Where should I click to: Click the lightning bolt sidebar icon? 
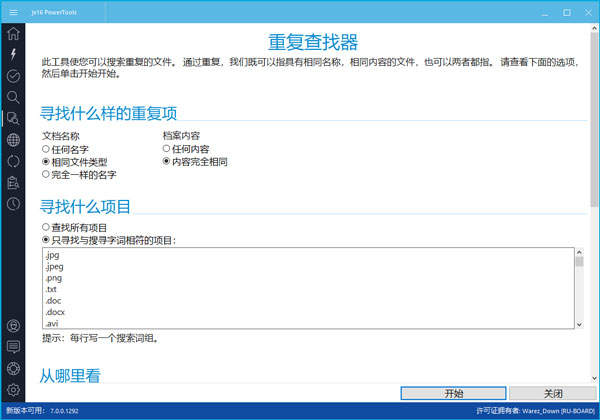[13, 54]
